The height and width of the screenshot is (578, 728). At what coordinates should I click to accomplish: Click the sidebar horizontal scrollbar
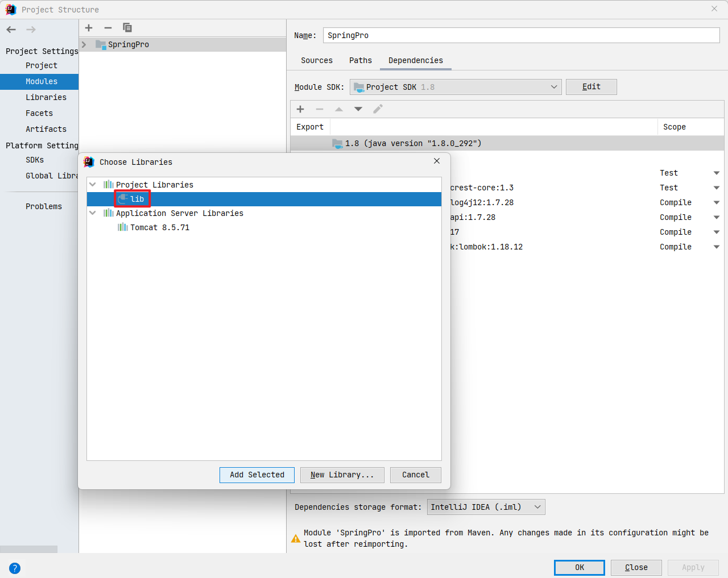point(28,549)
